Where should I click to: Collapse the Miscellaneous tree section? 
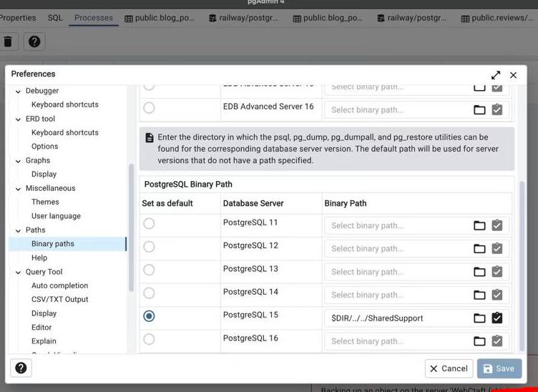click(18, 189)
